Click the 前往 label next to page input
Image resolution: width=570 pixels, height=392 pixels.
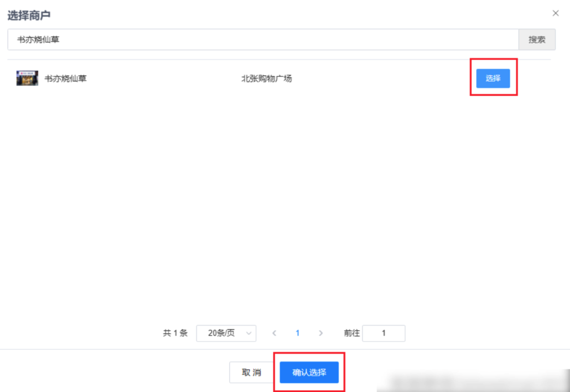pyautogui.click(x=351, y=333)
